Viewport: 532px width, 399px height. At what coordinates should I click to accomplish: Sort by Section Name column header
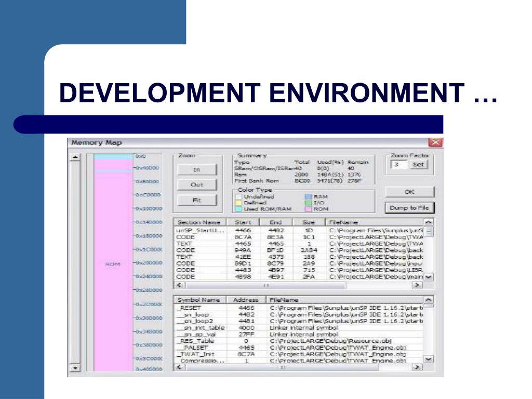[200, 222]
